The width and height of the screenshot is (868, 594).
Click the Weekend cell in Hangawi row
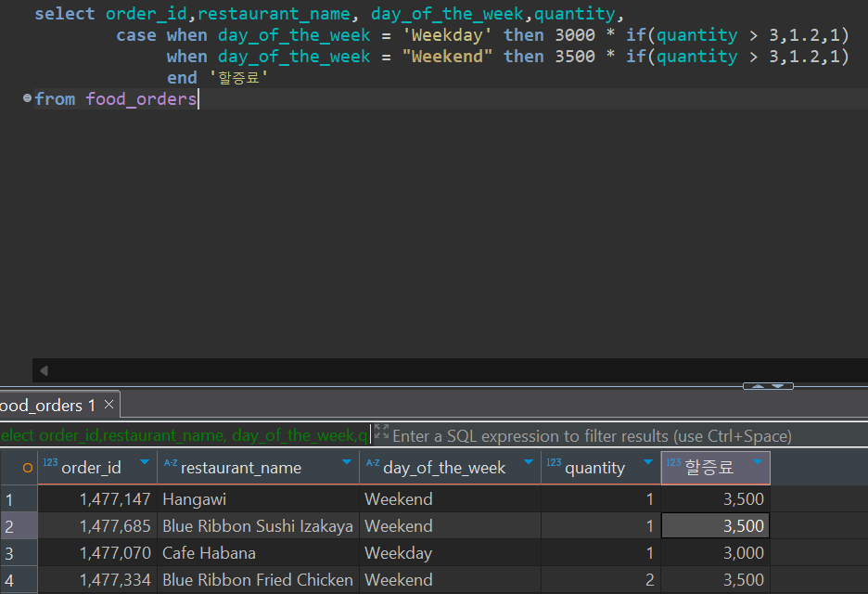(450, 499)
